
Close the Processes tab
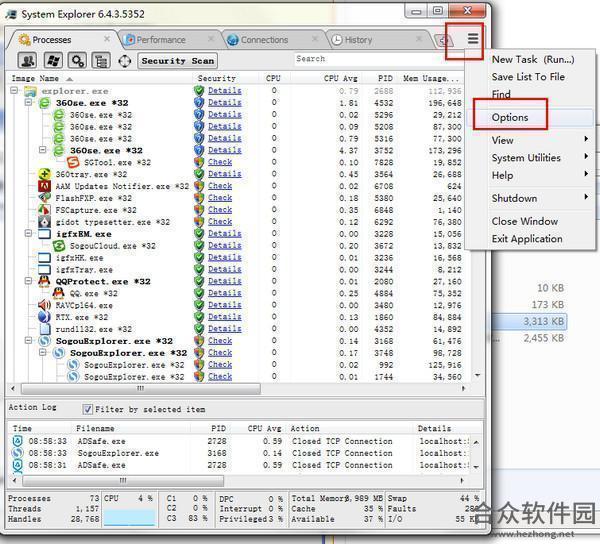tap(107, 39)
